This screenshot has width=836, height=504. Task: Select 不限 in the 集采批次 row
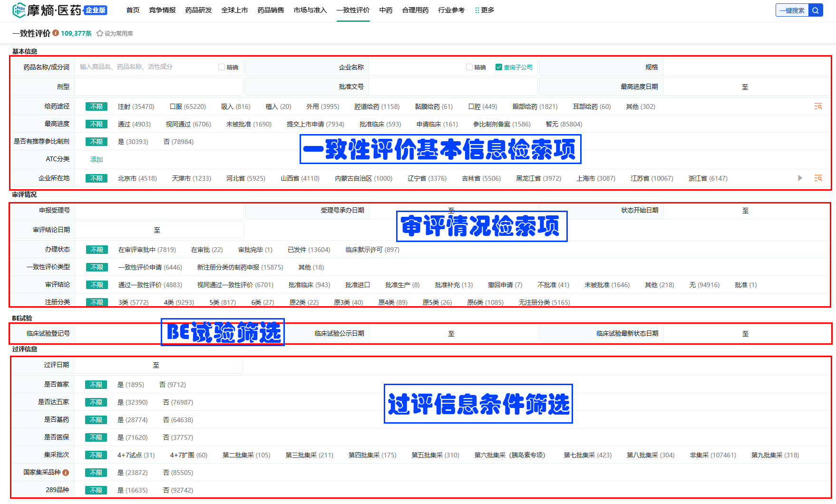(96, 455)
